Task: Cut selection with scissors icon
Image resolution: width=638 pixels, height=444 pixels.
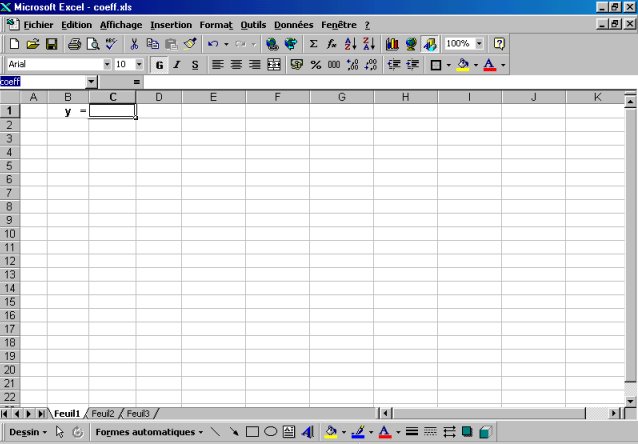Action: pos(134,44)
